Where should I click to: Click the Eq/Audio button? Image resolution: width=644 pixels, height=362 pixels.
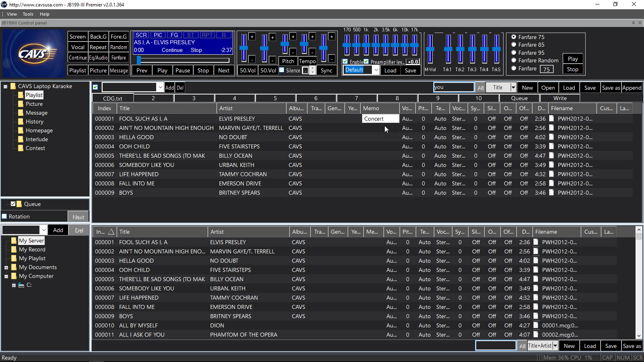coord(98,58)
